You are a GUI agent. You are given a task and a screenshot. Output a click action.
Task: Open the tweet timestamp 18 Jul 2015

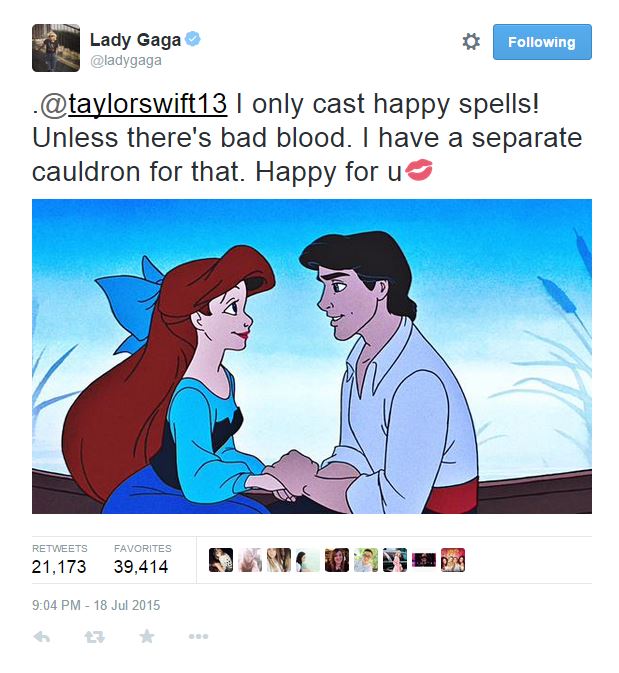pyautogui.click(x=96, y=605)
